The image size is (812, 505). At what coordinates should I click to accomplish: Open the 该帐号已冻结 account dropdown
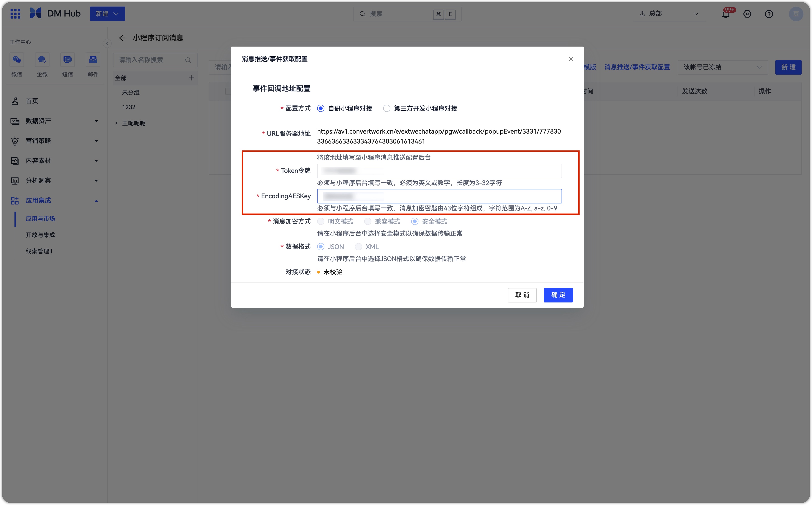pyautogui.click(x=723, y=67)
